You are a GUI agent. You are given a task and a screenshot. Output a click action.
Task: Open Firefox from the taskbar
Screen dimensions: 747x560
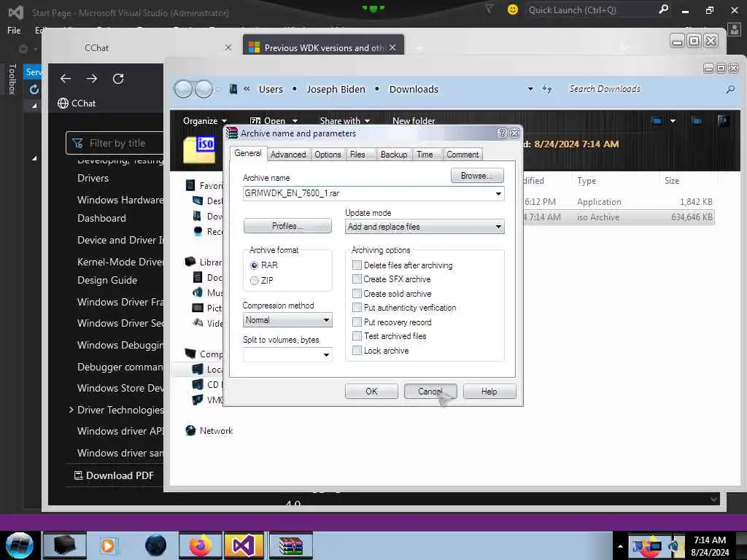(200, 545)
